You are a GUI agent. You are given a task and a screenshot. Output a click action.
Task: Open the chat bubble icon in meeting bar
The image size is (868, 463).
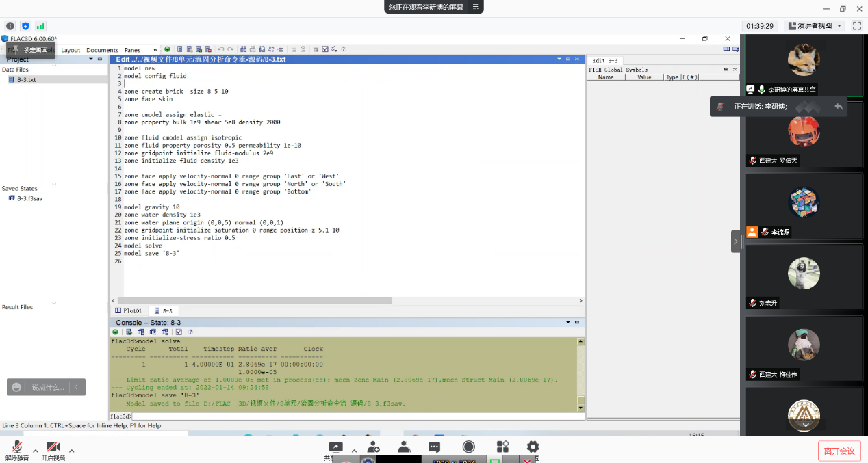pos(434,447)
